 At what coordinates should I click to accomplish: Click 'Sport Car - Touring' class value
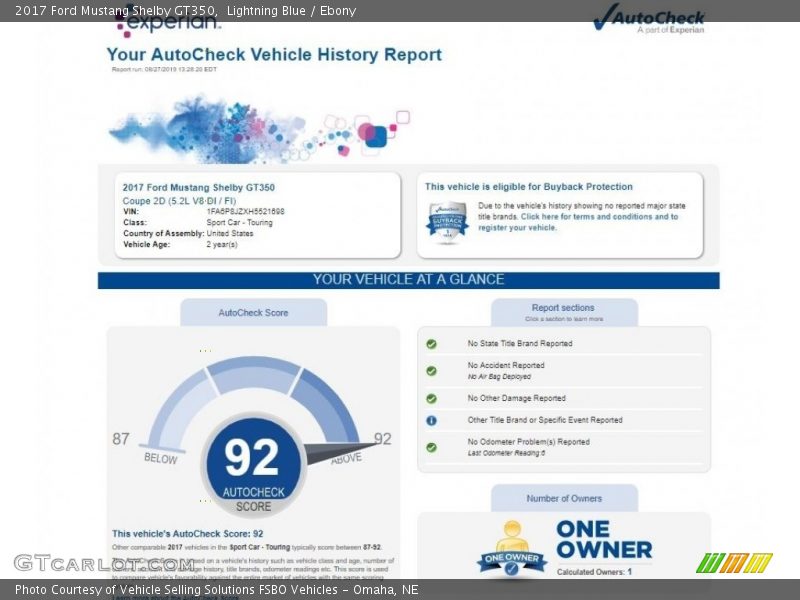[x=239, y=222]
